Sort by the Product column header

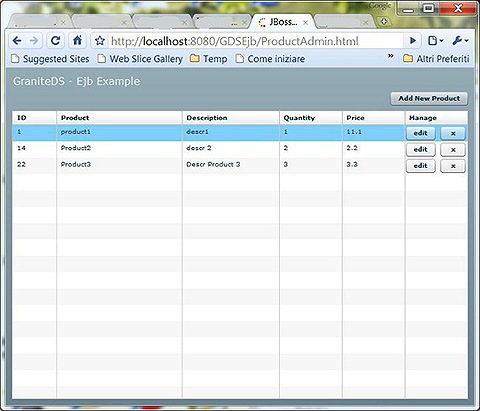click(x=119, y=118)
